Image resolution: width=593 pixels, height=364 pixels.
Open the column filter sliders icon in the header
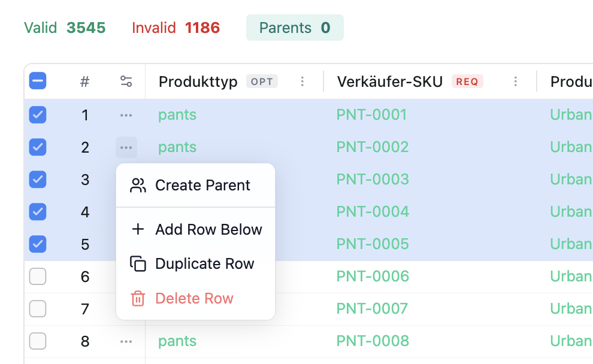(x=126, y=81)
